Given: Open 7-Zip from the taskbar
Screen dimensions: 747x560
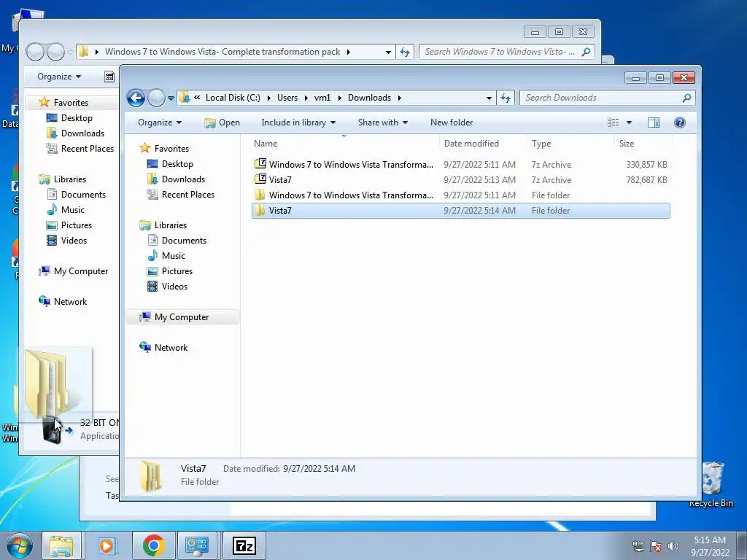Looking at the screenshot, I should coord(244,545).
